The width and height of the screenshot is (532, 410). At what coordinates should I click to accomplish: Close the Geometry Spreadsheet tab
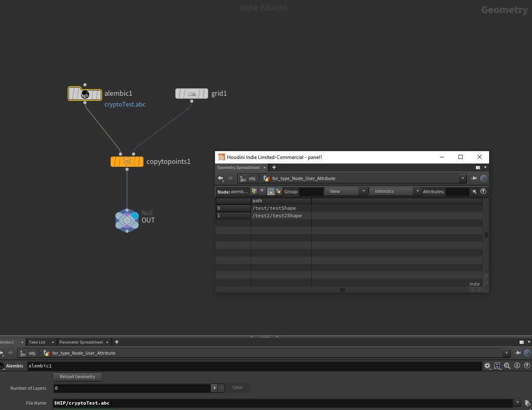point(265,168)
